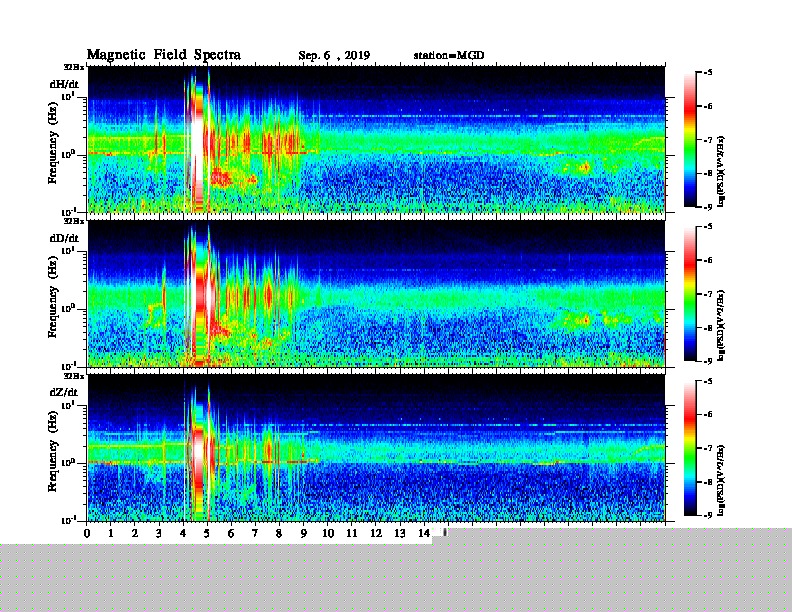Click the dZ/dt spectrogram plot area
Image resolution: width=792 pixels, height=612 pixels.
click(376, 448)
